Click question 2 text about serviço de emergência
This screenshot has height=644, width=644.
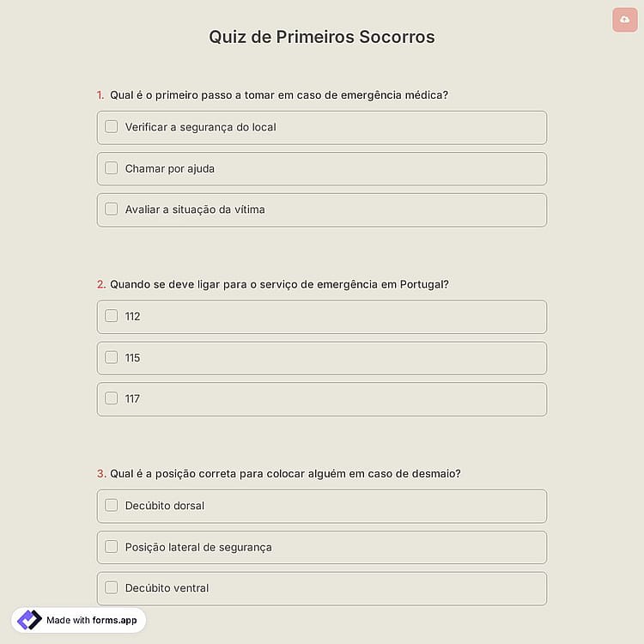[279, 284]
